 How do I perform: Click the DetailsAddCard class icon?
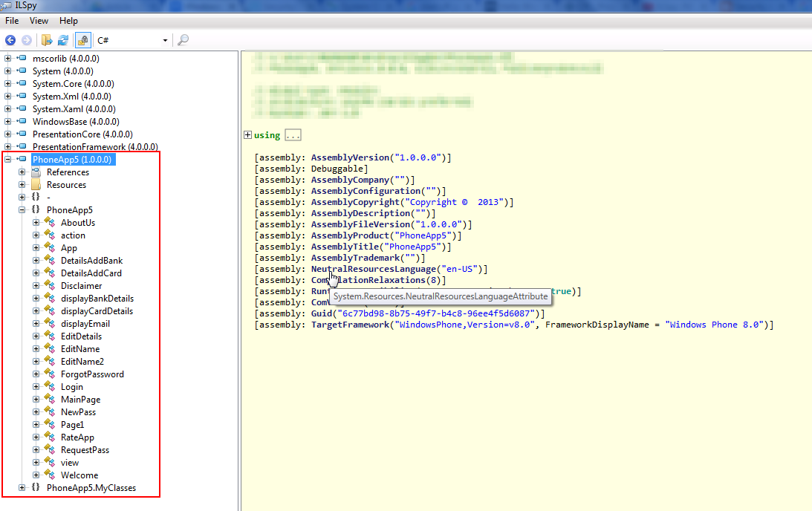(x=50, y=273)
